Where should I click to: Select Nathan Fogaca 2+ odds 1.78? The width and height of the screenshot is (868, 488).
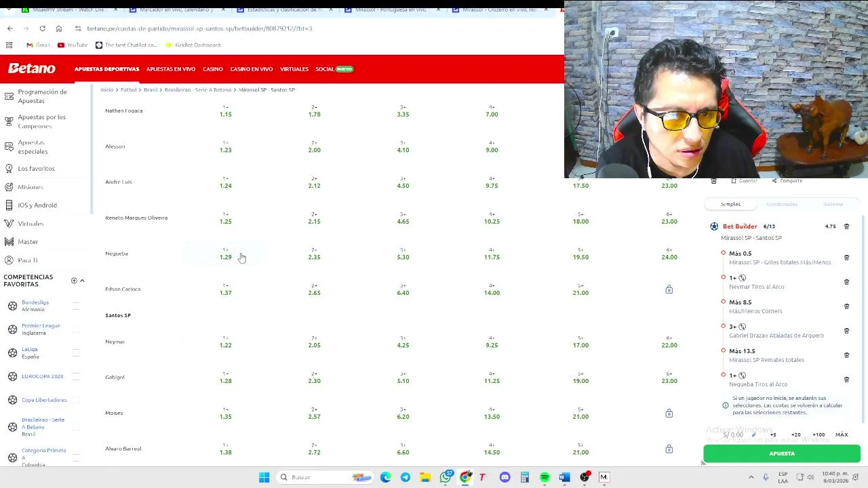pyautogui.click(x=314, y=111)
